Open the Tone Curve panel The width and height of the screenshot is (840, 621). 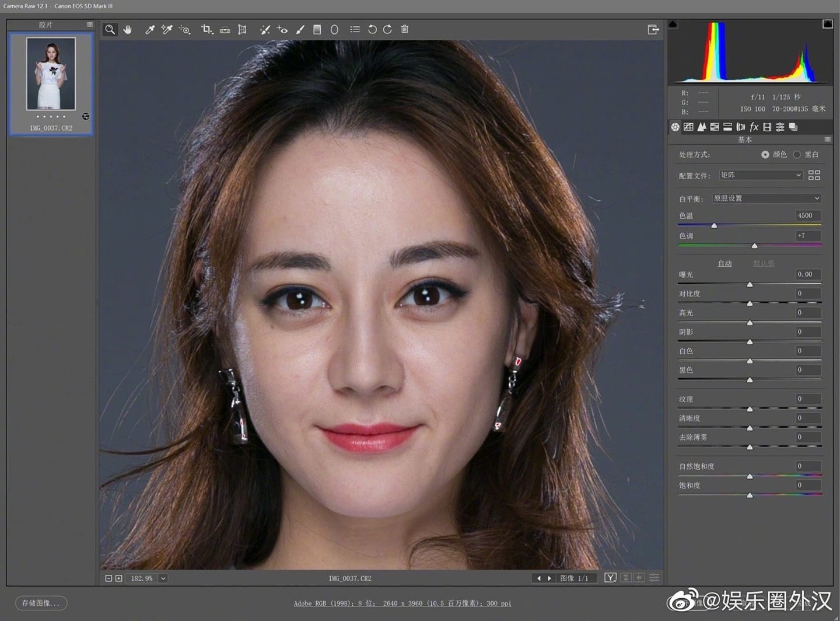pyautogui.click(x=688, y=127)
